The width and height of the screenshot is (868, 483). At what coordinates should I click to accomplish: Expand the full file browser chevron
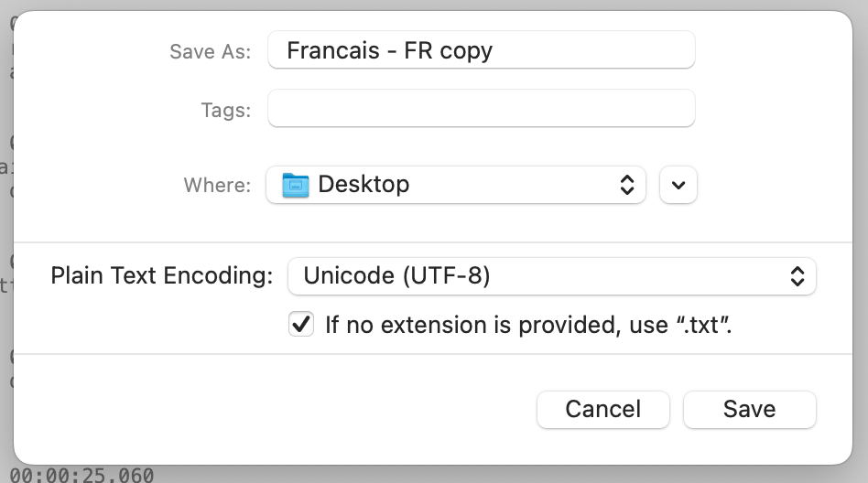tap(678, 185)
